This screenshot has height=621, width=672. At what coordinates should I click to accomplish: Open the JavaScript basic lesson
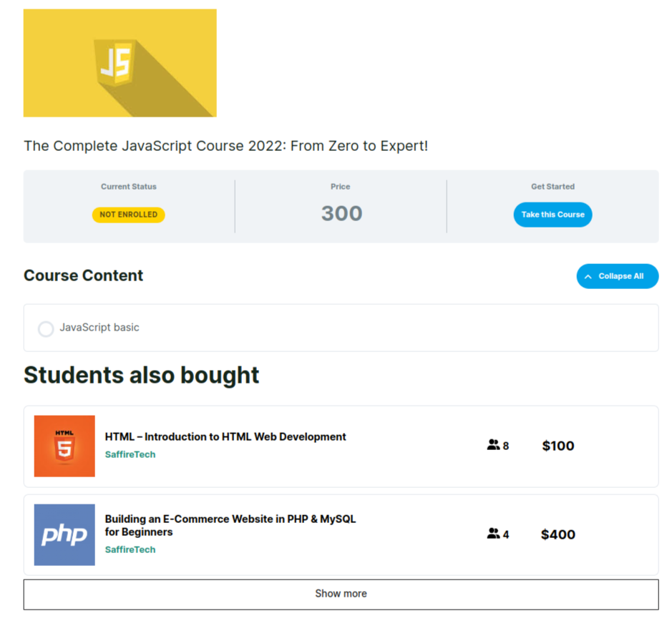[99, 328]
